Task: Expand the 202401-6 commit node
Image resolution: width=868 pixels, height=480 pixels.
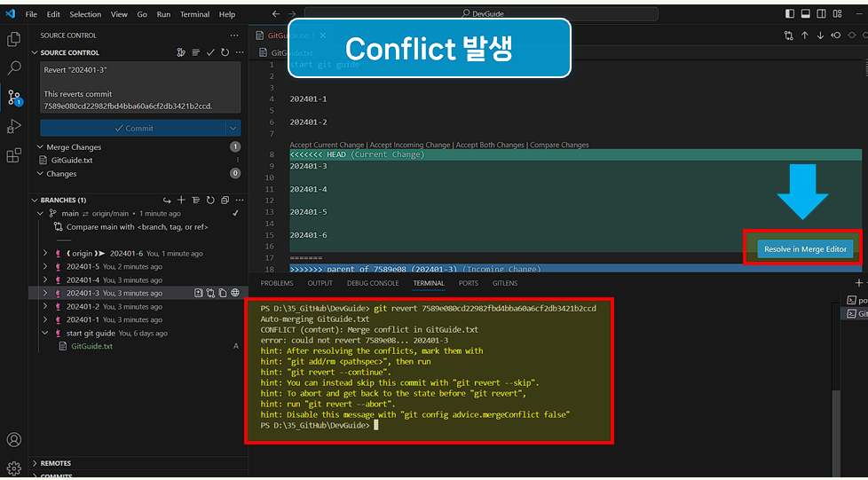Action: (x=45, y=253)
